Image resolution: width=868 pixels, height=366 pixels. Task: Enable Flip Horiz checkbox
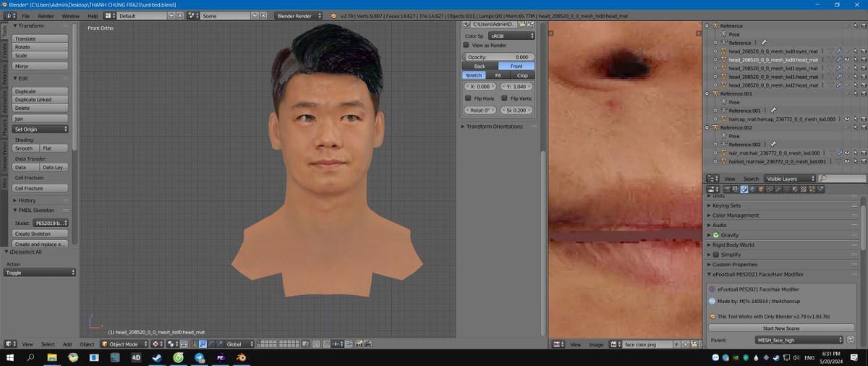468,98
